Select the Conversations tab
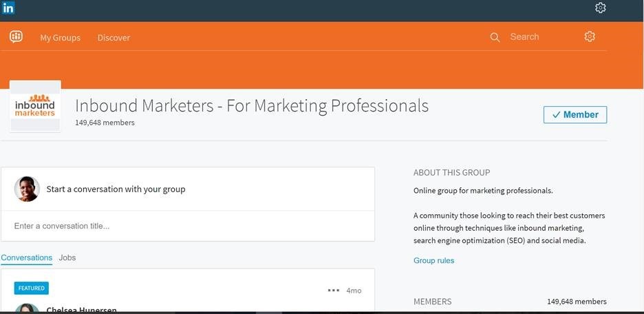 [27, 258]
